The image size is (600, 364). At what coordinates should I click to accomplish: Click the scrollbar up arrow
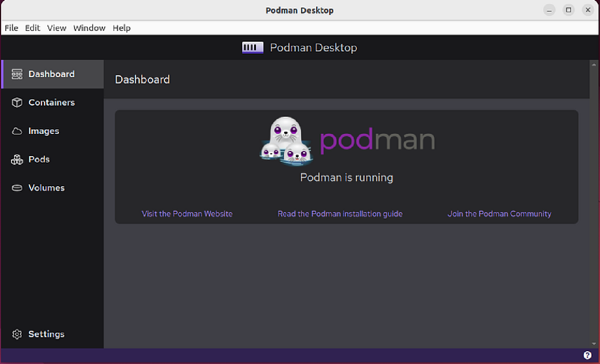pyautogui.click(x=593, y=64)
